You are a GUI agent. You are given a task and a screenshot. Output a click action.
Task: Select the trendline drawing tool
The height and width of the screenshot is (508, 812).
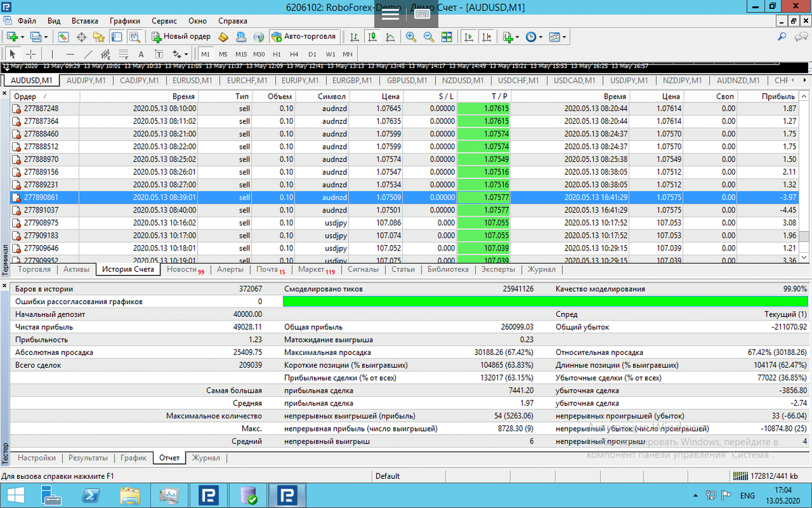(x=88, y=54)
